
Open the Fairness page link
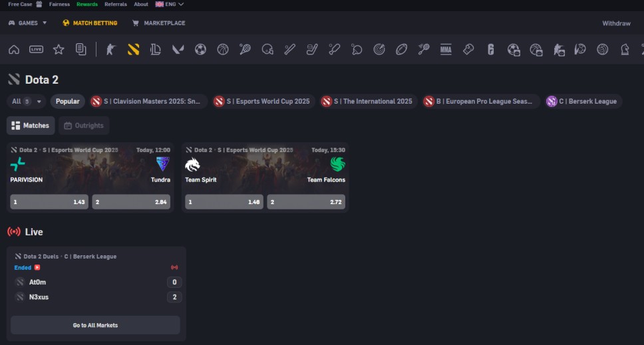60,4
